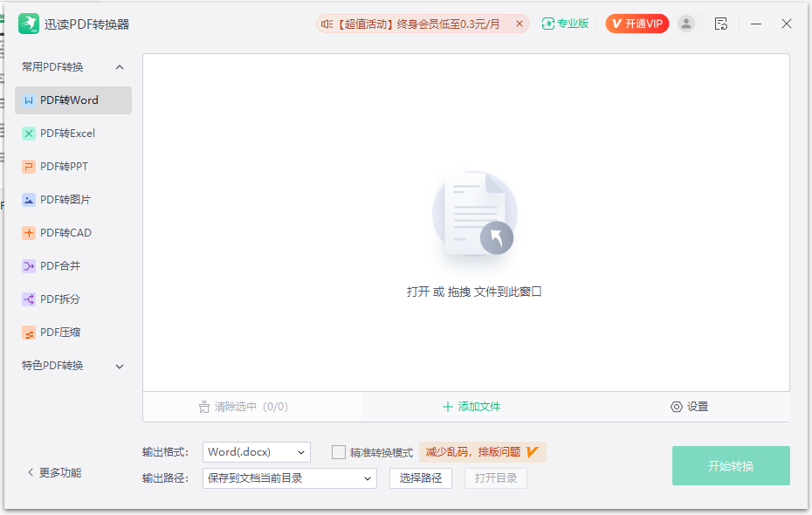Collapse the 常用PDF转换 section
812x515 pixels.
click(x=120, y=67)
